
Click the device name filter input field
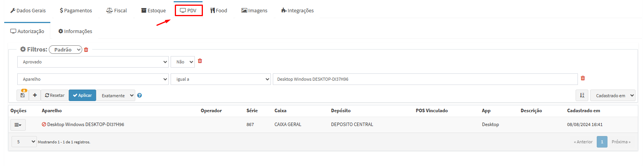coord(425,79)
